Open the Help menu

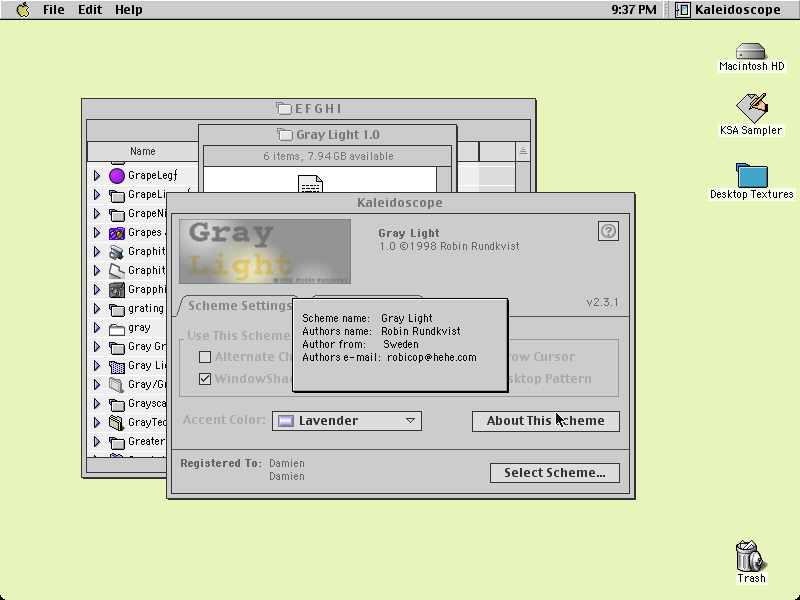[129, 10]
